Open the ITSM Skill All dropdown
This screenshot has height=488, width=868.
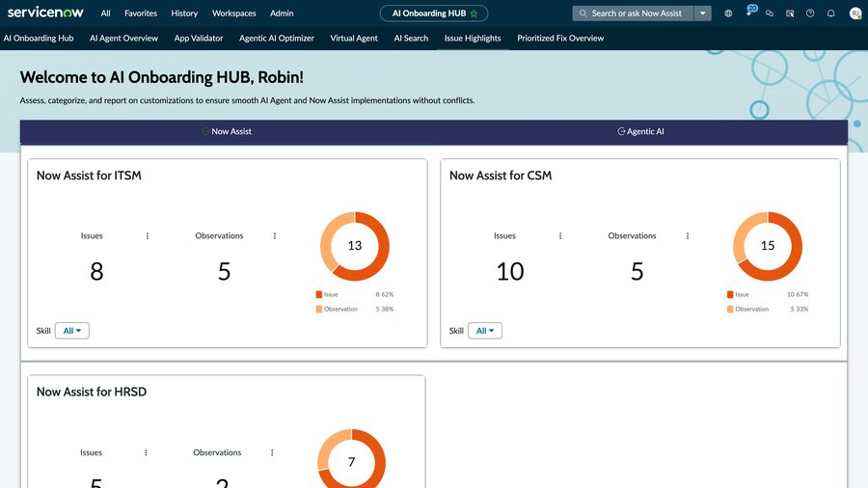tap(72, 331)
